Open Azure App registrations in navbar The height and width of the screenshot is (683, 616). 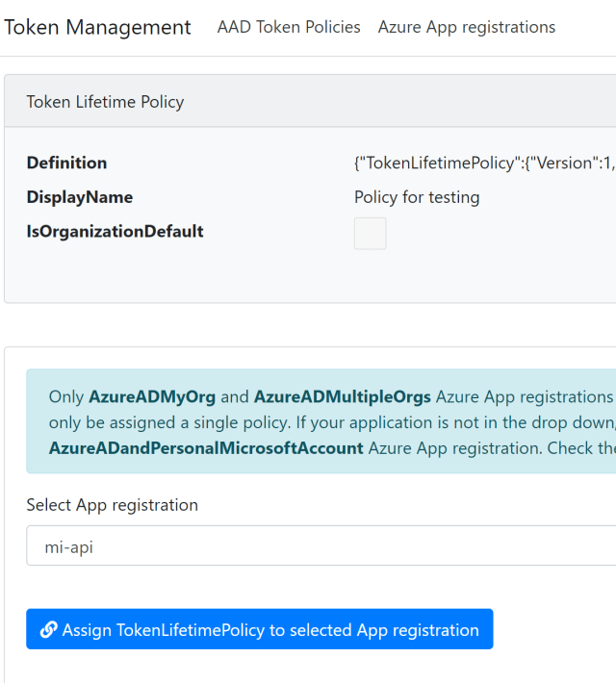pyautogui.click(x=467, y=28)
